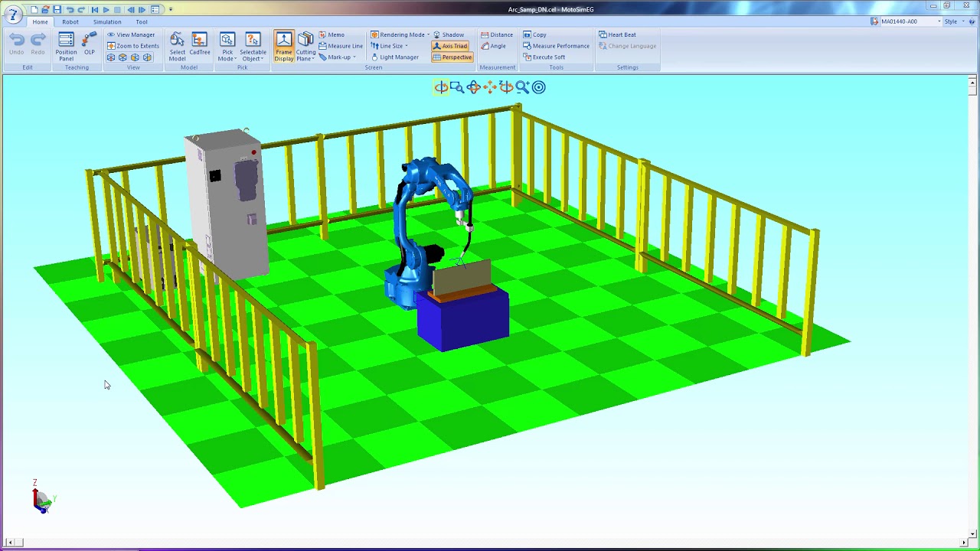Screen dimensions: 980x551
Task: Select the viewport pan arrows tool
Action: (x=490, y=87)
